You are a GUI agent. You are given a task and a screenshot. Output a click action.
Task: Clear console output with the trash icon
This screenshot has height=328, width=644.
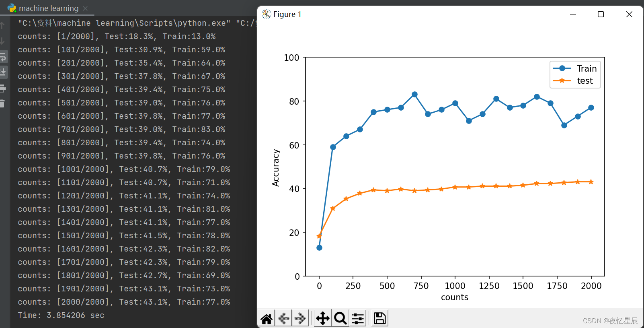tap(2, 103)
